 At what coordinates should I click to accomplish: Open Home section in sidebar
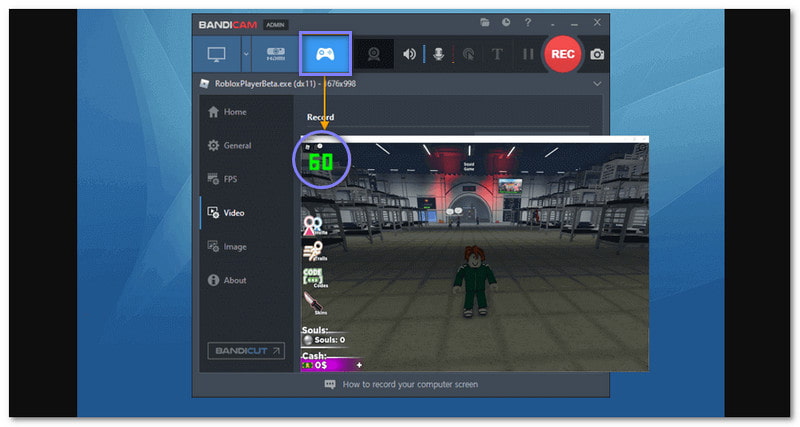[x=227, y=112]
